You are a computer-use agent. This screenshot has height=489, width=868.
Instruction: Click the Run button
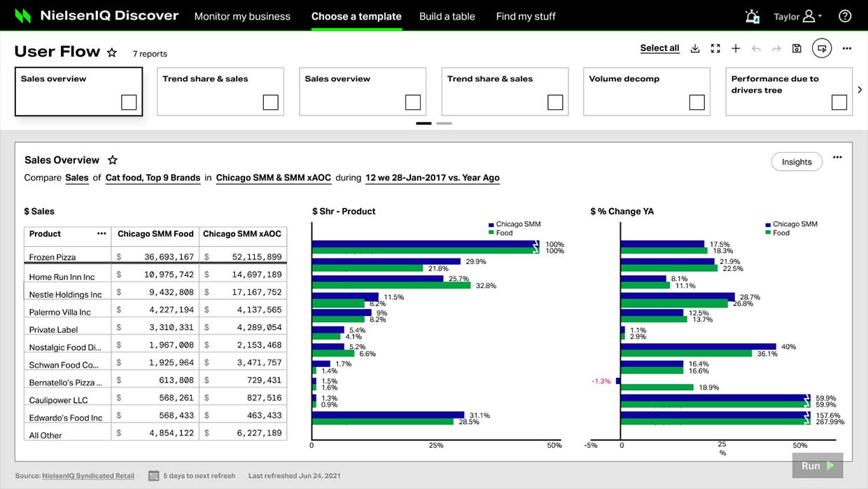(818, 465)
